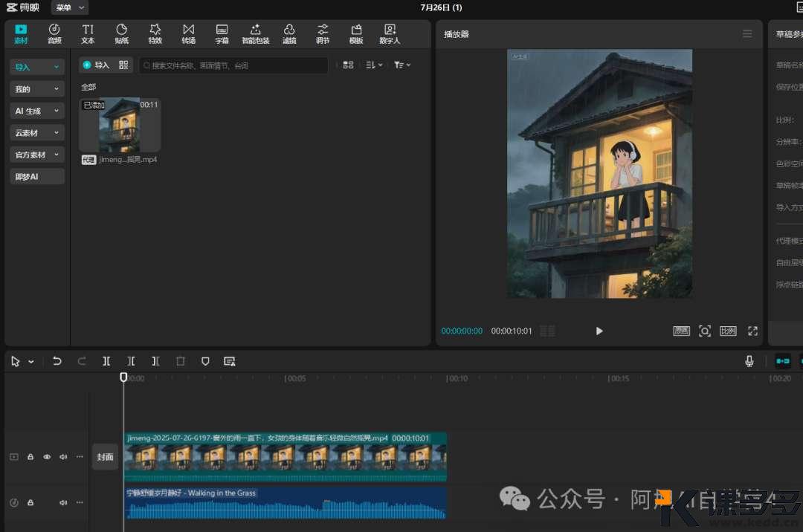Open video track more options
The width and height of the screenshot is (803, 532).
80,457
